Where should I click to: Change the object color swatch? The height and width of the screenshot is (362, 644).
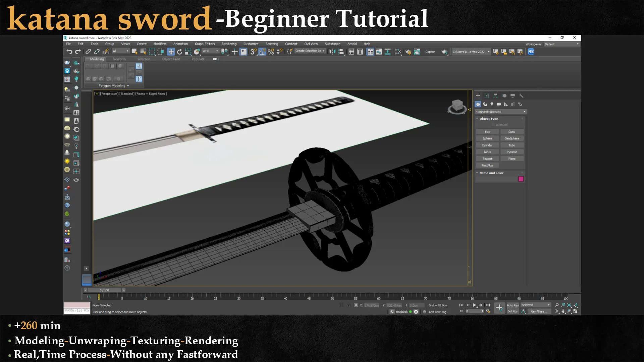[x=521, y=179]
